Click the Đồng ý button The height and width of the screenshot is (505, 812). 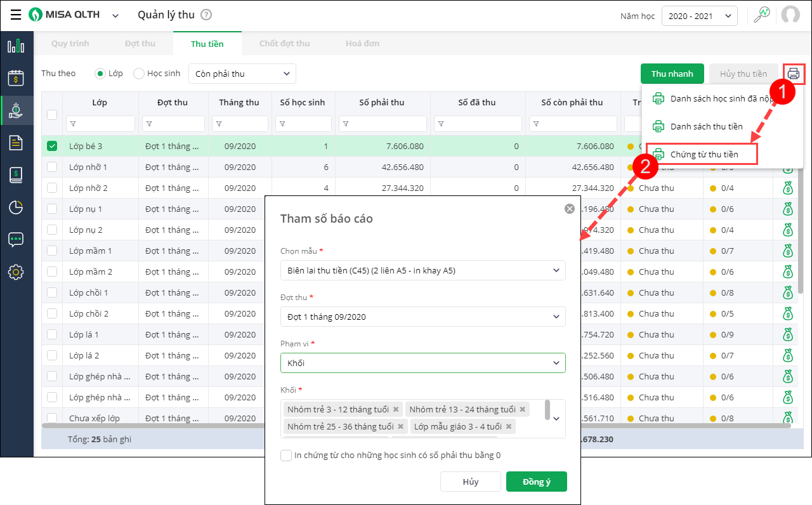[x=537, y=482]
